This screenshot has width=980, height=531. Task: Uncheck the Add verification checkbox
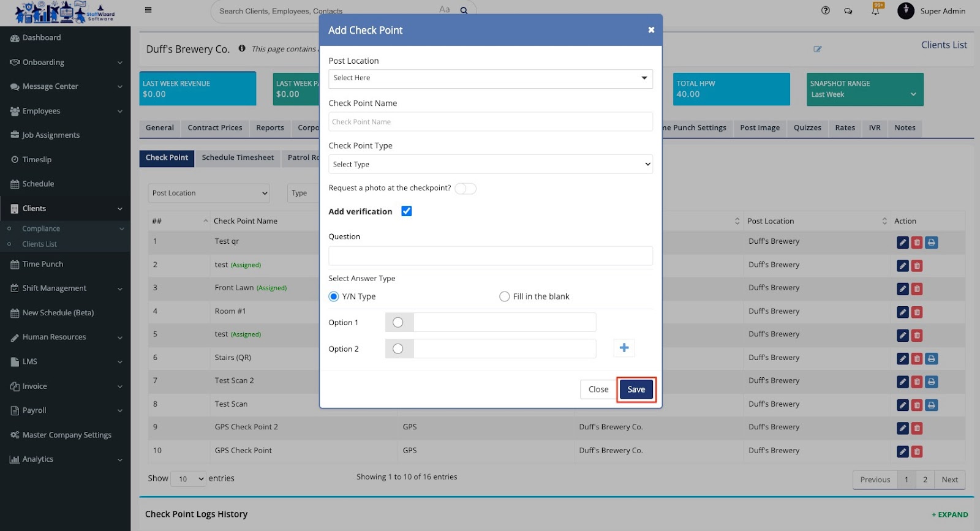(x=406, y=211)
